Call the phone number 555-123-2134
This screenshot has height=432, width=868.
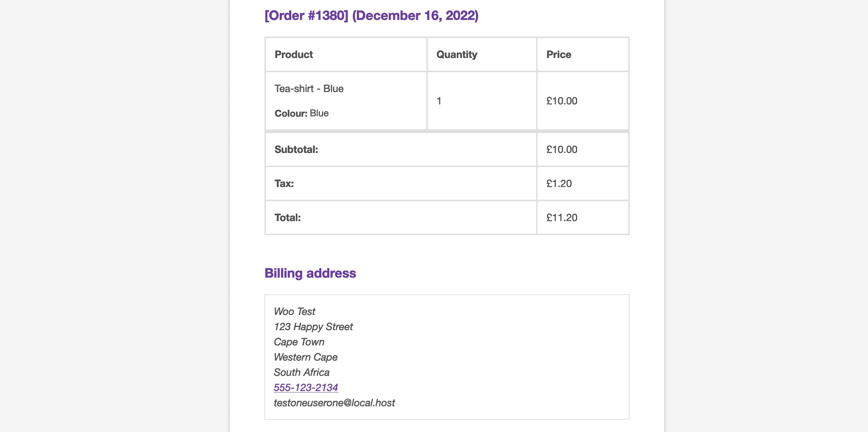(306, 387)
